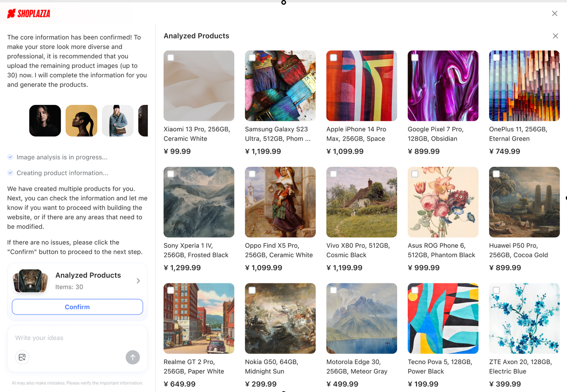Select the Google Pixel 7 Pro checkbox
The width and height of the screenshot is (567, 392).
click(x=415, y=58)
